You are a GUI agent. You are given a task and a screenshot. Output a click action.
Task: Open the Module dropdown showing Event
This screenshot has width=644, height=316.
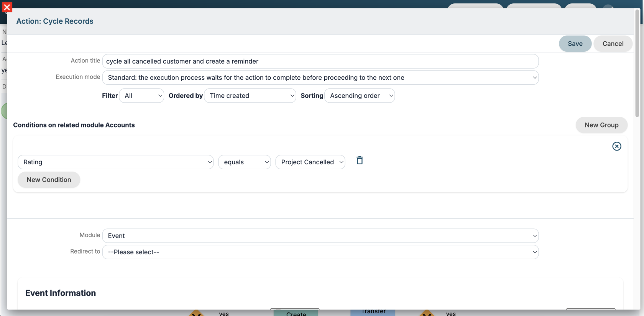coord(320,236)
